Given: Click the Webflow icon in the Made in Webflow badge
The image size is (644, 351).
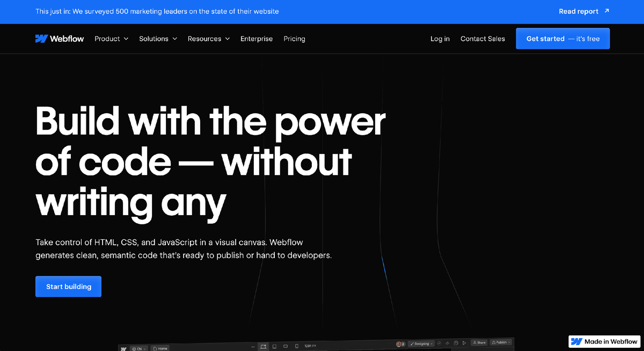Looking at the screenshot, I should point(576,341).
